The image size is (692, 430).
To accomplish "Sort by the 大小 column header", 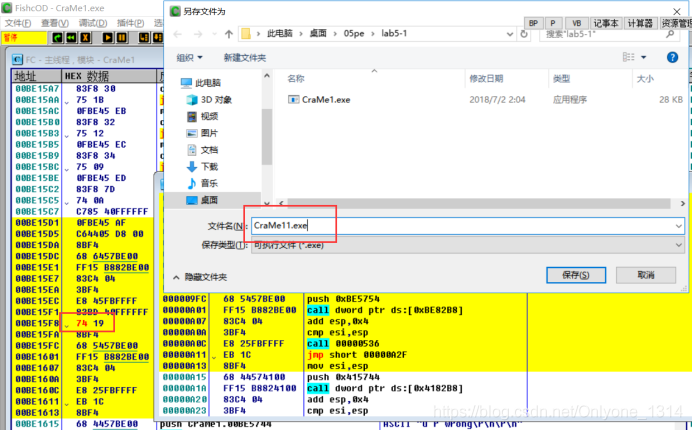I will point(645,79).
